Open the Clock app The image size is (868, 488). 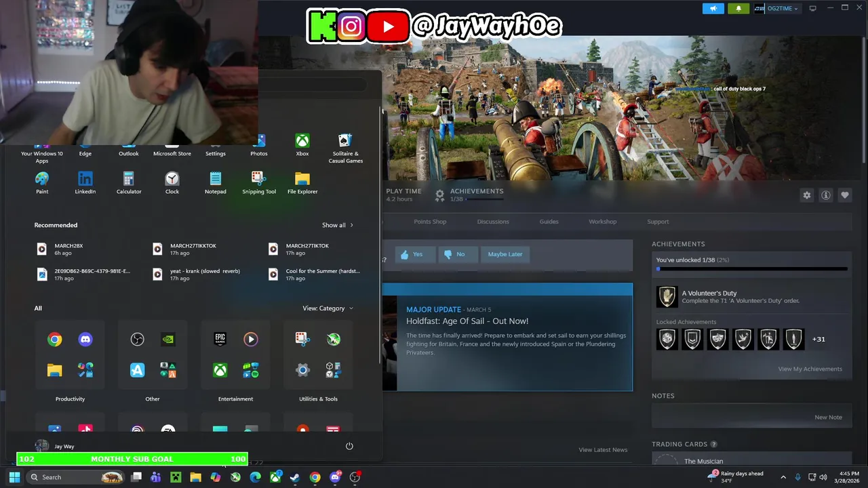coord(172,183)
